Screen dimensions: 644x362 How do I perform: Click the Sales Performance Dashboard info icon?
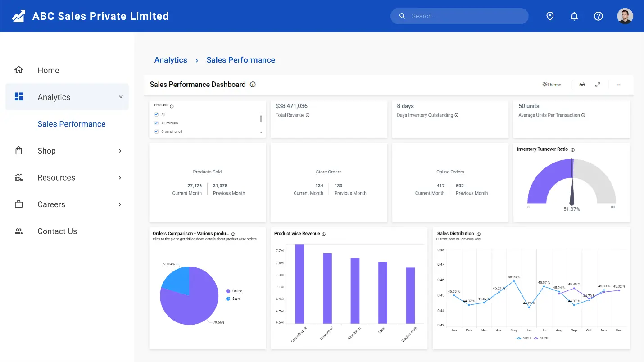(253, 84)
